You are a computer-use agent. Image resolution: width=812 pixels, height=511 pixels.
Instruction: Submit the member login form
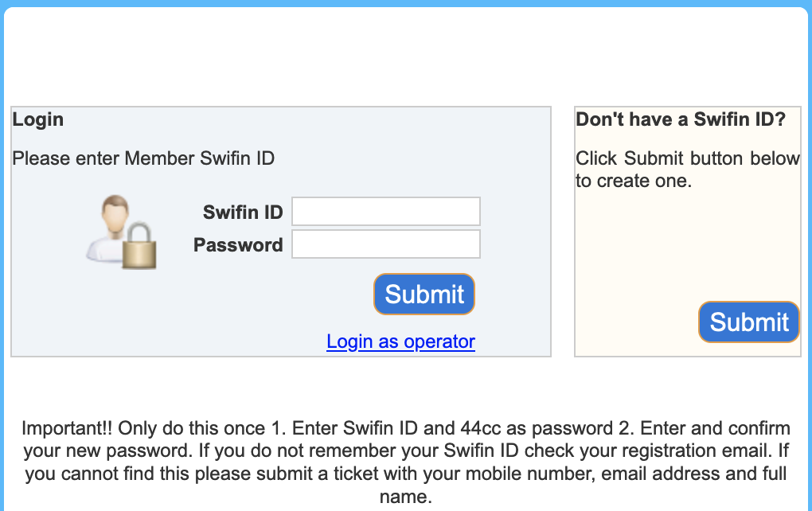tap(424, 294)
